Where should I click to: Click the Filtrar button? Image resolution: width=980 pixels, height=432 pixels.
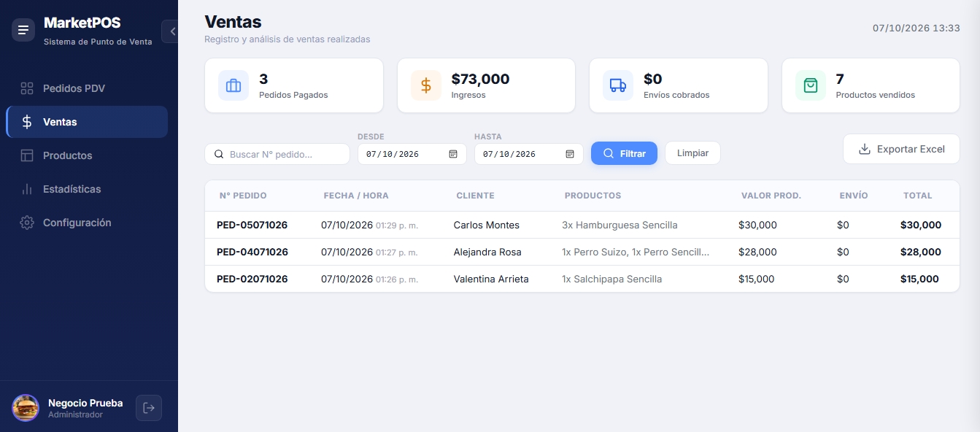pyautogui.click(x=624, y=153)
